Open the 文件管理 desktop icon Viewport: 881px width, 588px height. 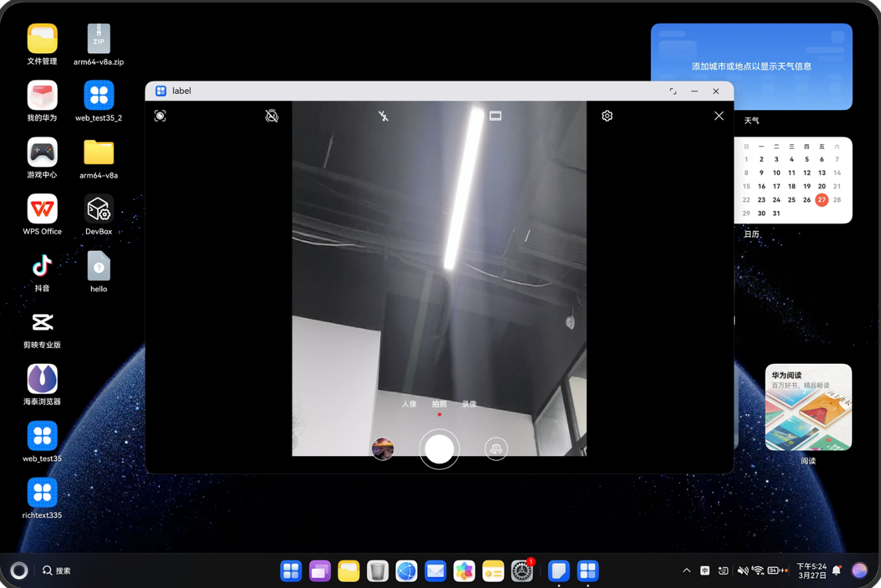click(42, 44)
